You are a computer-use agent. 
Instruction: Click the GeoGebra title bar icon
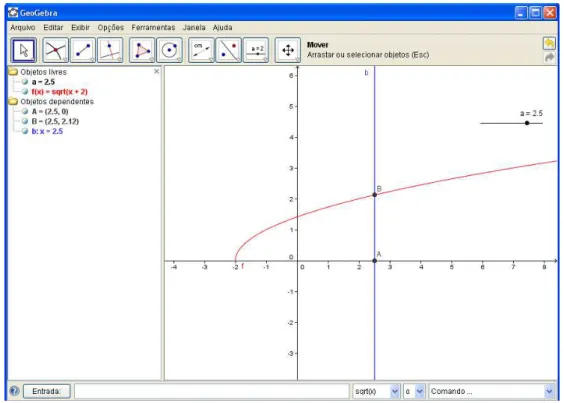pos(13,13)
